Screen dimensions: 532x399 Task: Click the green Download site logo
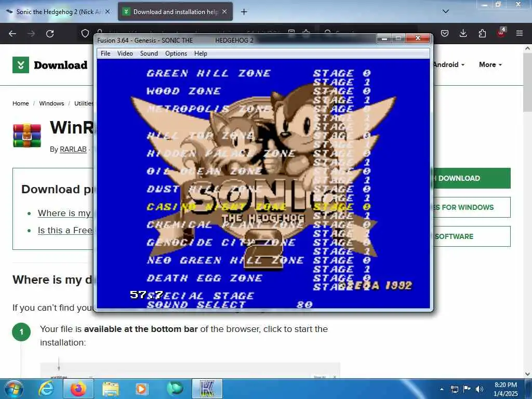click(x=50, y=65)
